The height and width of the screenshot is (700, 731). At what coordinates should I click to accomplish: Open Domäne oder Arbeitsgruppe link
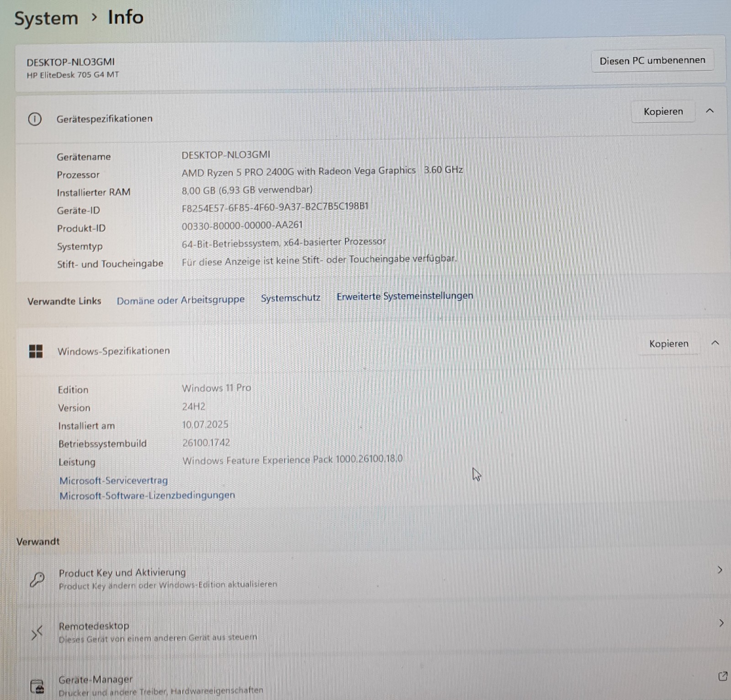180,300
